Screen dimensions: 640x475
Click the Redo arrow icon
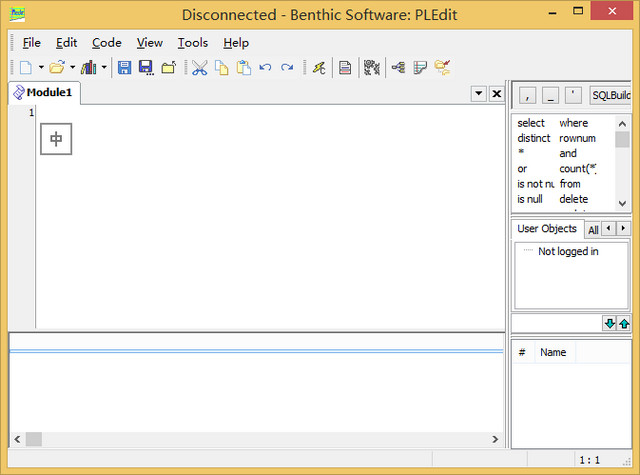click(x=287, y=68)
